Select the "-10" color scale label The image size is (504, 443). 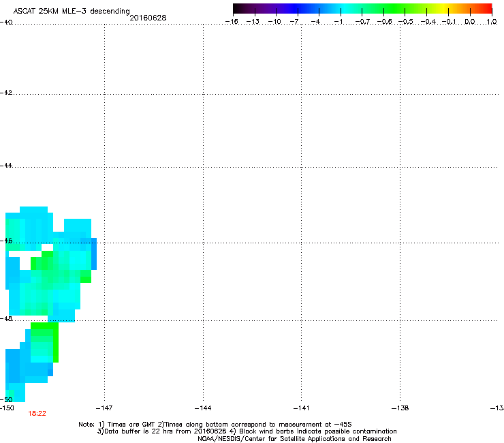click(x=274, y=22)
